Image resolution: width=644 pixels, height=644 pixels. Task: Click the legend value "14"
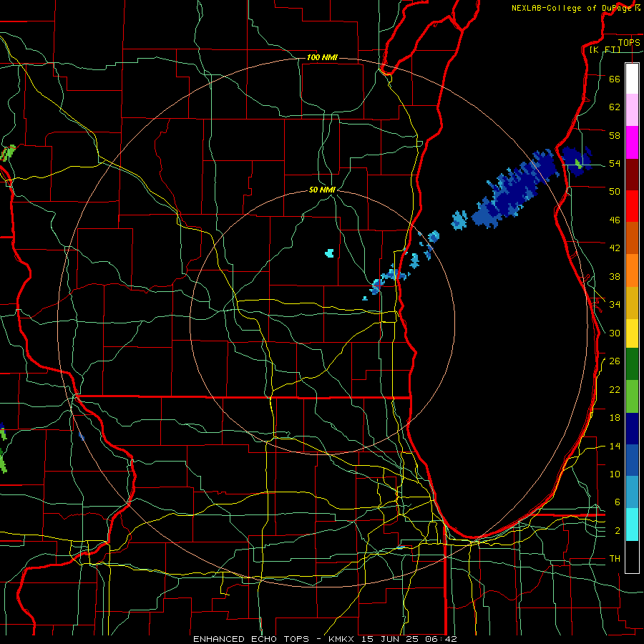(x=615, y=446)
